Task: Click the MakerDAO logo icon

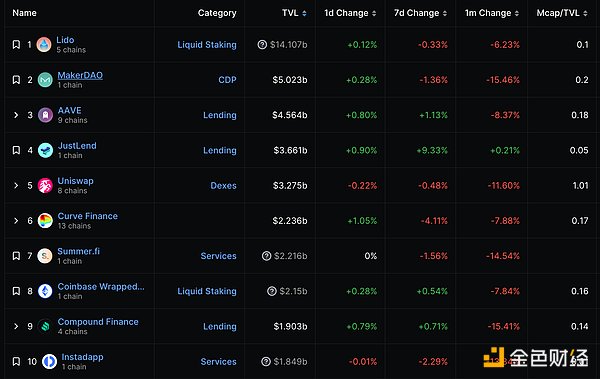Action: coord(45,80)
